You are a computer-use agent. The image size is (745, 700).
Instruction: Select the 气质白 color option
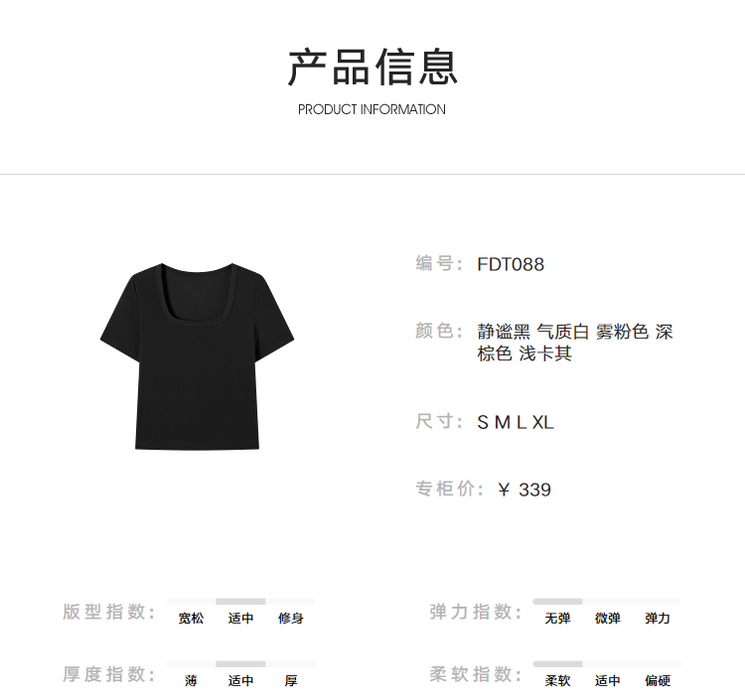coord(563,332)
